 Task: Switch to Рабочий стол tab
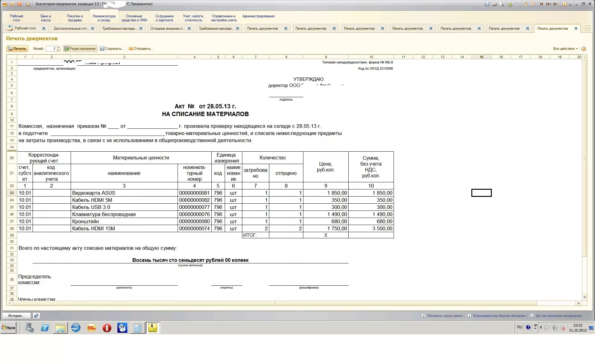[25, 28]
